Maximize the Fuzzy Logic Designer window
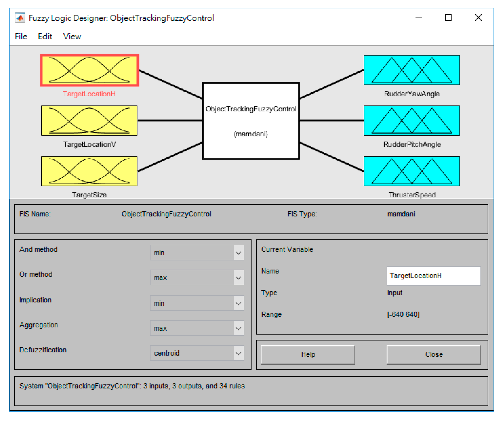Viewport: 504px width, 423px height. coord(448,18)
